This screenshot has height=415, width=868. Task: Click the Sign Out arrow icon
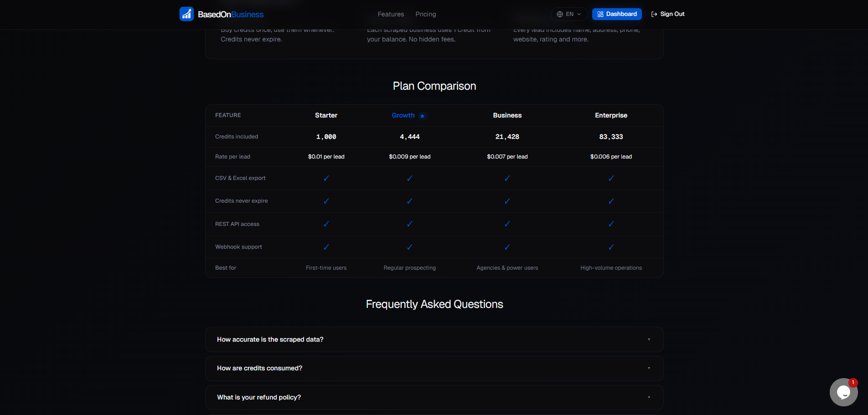pos(654,14)
